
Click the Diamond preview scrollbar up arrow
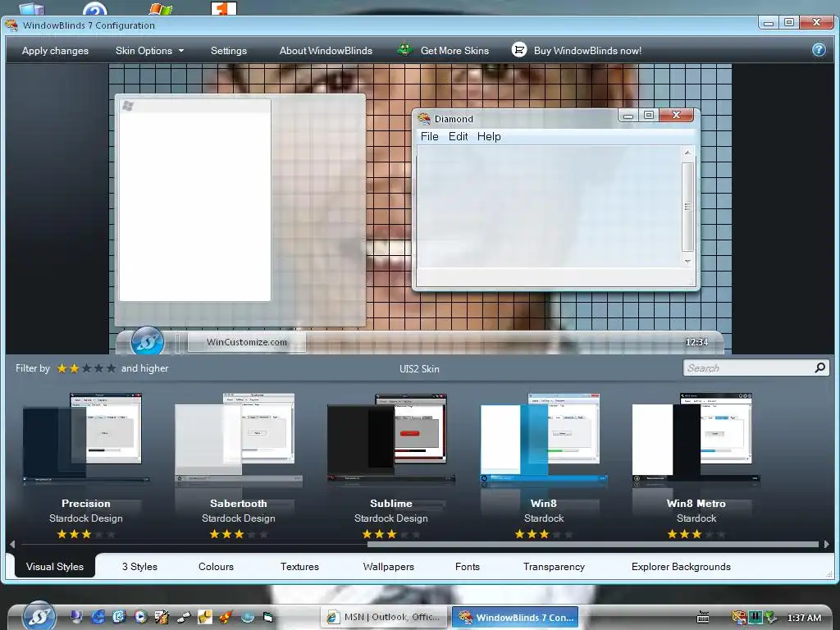pos(688,153)
